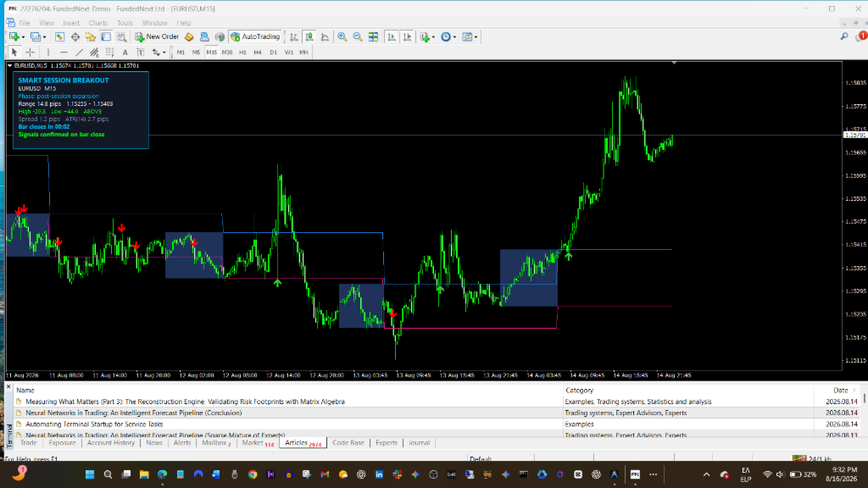Switch chart to Candlesticks type
The width and height of the screenshot is (868, 488).
(x=309, y=37)
